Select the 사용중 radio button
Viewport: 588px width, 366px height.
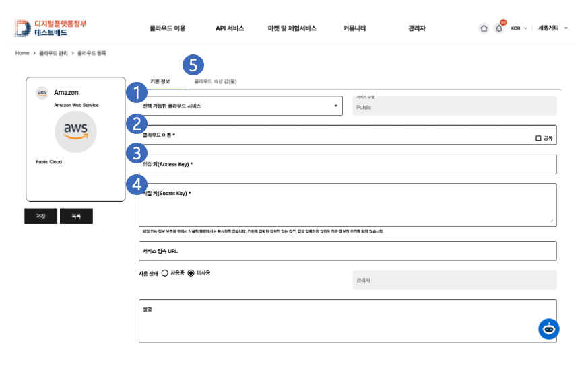pos(165,272)
